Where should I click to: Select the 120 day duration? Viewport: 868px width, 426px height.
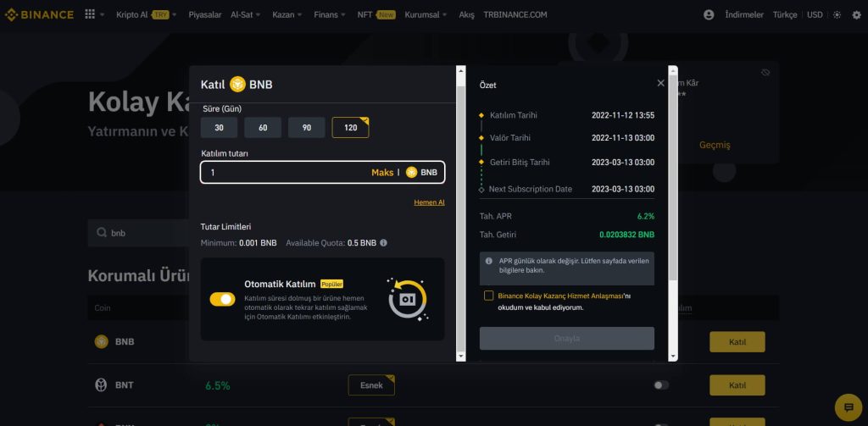point(350,127)
